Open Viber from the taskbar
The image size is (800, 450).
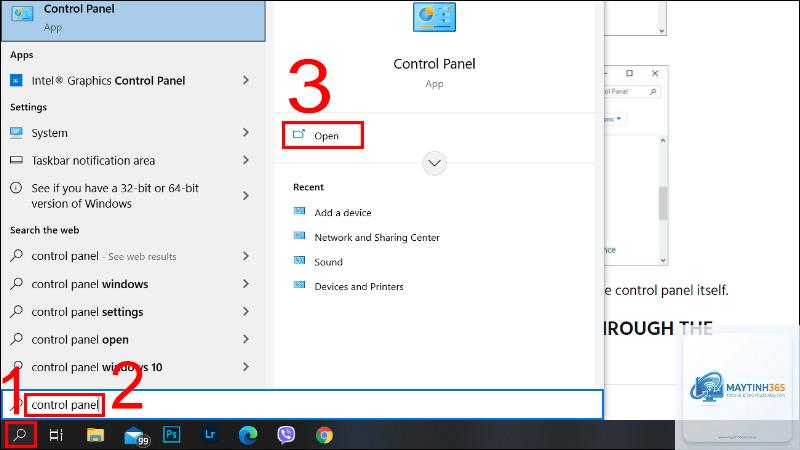[x=286, y=435]
